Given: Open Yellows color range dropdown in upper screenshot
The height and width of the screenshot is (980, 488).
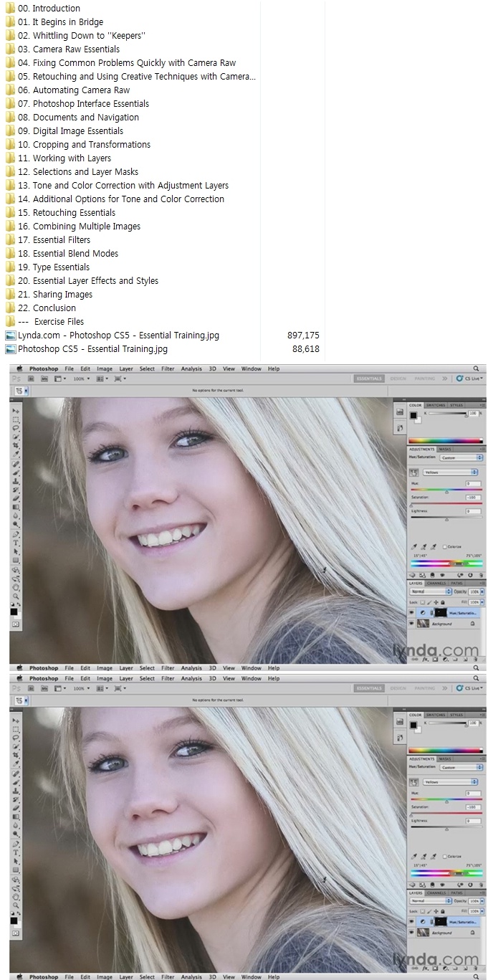Looking at the screenshot, I should 451,472.
